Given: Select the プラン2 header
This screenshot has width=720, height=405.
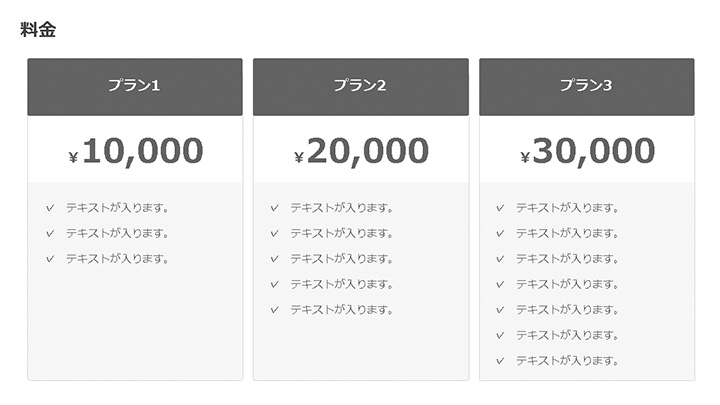Looking at the screenshot, I should (x=360, y=86).
